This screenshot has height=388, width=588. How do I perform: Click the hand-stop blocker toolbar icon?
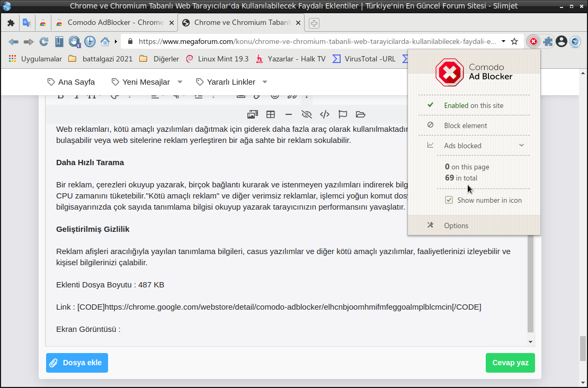coord(74,42)
